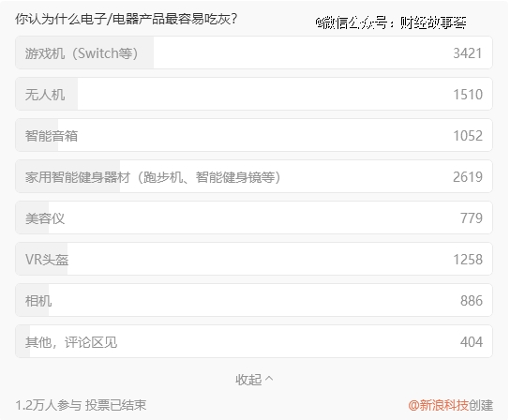Select the 游戏机（Switch等）poll option
Image resolution: width=510 pixels, height=420 pixels.
click(254, 52)
